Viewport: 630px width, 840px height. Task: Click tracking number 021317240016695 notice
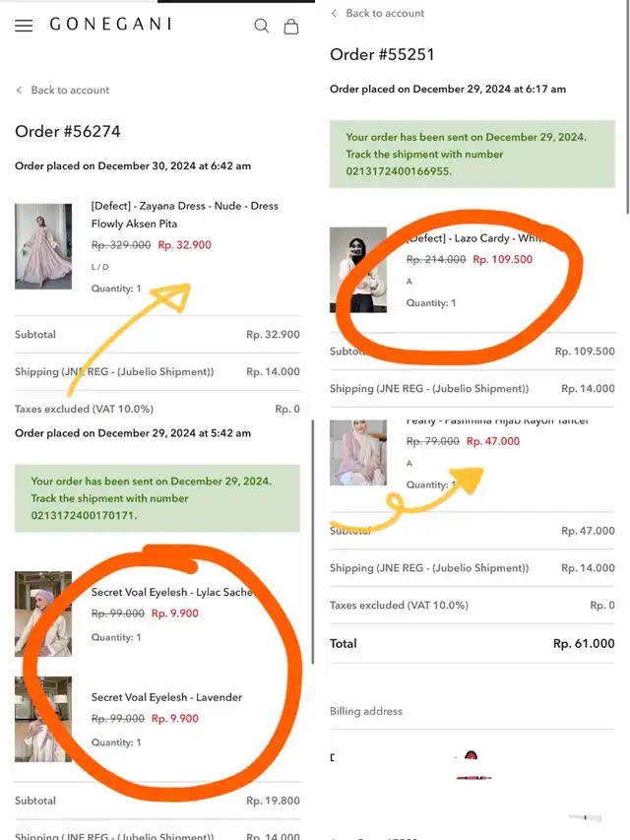(472, 154)
